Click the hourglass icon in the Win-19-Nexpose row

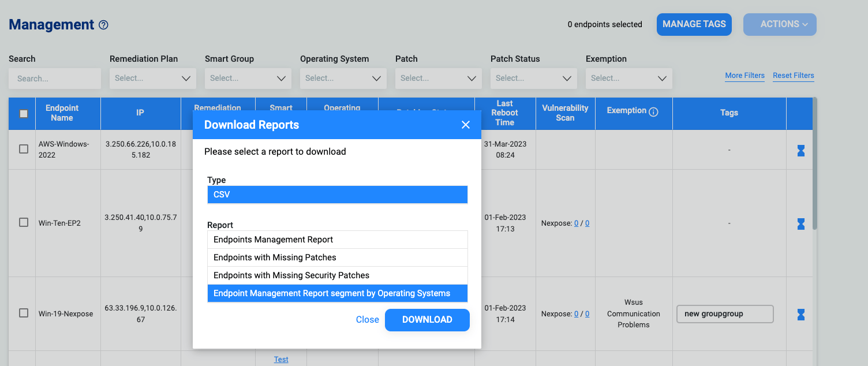(x=800, y=315)
